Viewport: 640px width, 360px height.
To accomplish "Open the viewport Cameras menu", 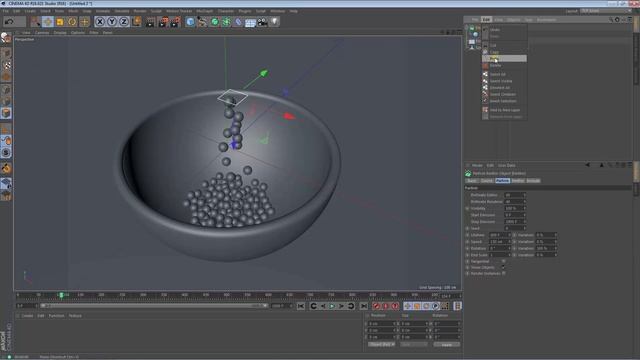I will pyautogui.click(x=42, y=32).
